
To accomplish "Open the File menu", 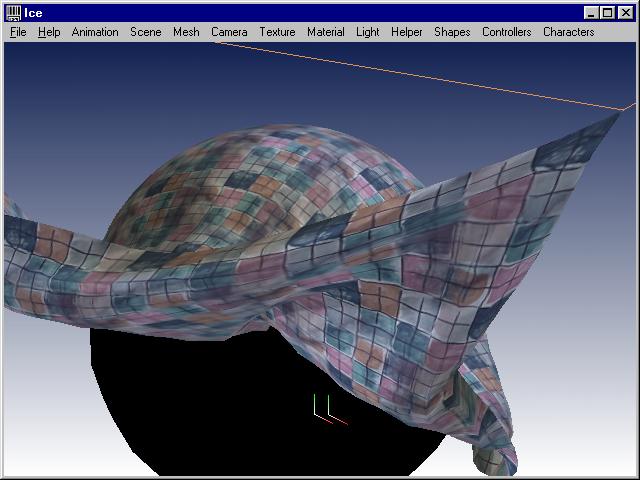I will 18,32.
